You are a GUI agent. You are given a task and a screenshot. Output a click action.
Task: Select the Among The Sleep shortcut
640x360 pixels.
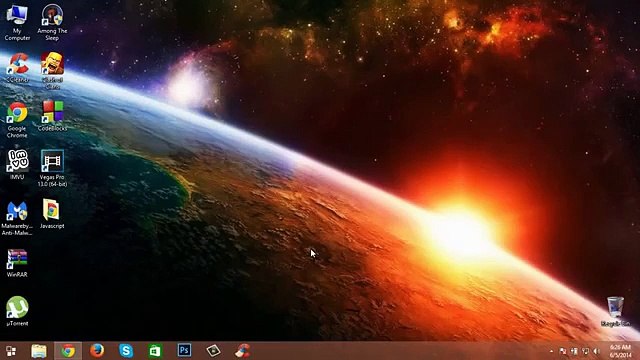pyautogui.click(x=52, y=22)
